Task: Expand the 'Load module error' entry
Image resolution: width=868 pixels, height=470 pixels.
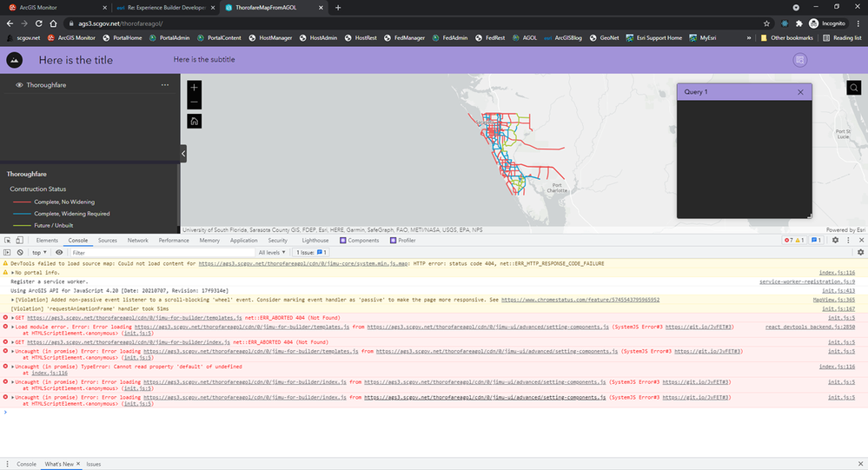Action: pos(13,328)
